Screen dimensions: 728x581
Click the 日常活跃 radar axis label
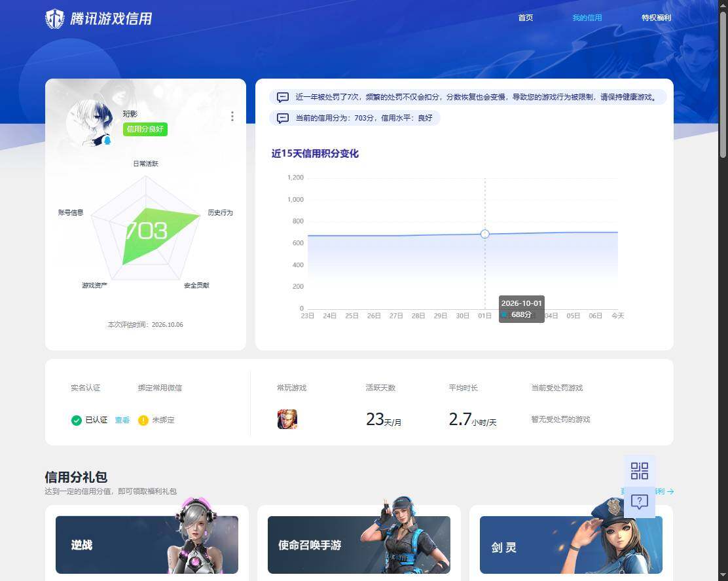[146, 164]
